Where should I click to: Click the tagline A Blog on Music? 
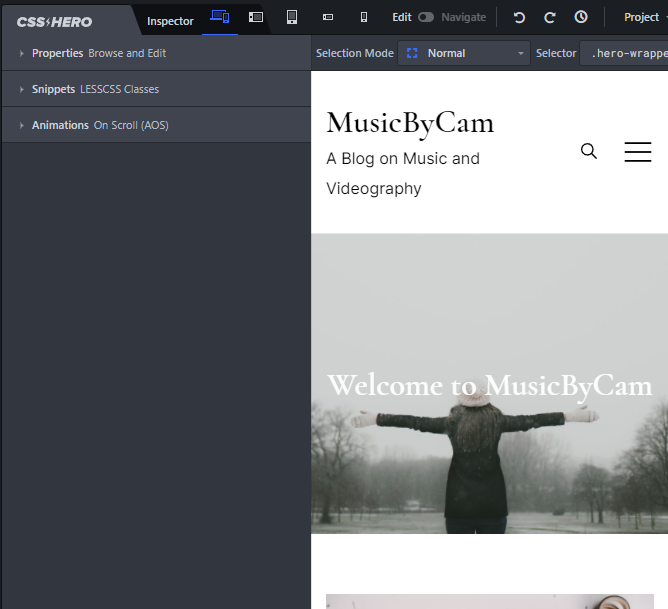[x=403, y=173]
